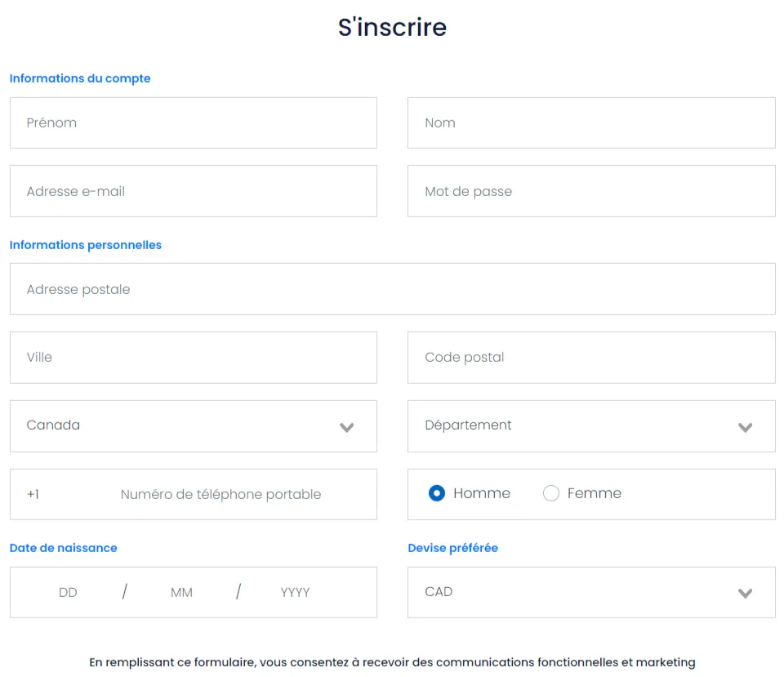Click the Département dropdown chevron arrow

(x=745, y=427)
